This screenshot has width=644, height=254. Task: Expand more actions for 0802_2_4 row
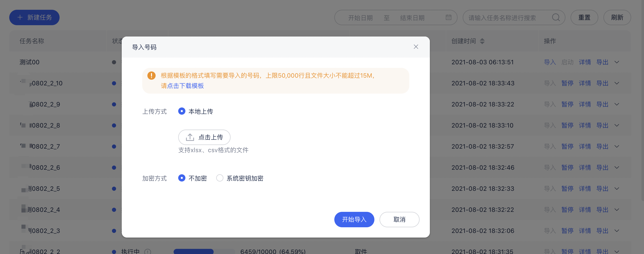pos(617,210)
